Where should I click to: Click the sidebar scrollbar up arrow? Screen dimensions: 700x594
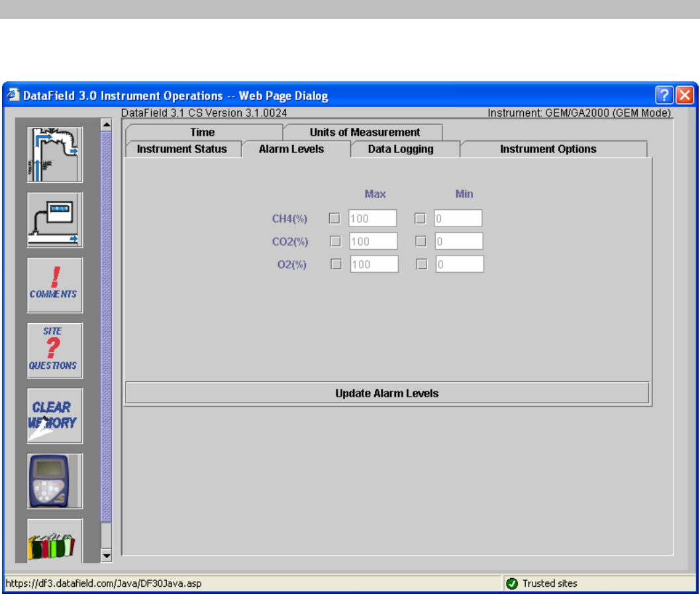[106, 124]
